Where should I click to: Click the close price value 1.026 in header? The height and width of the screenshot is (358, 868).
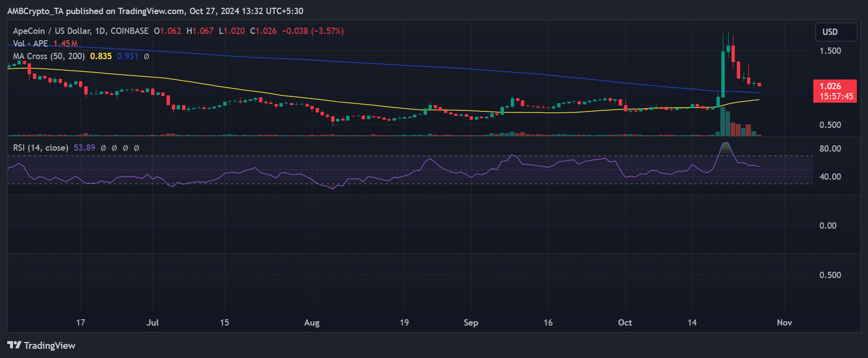(x=266, y=31)
